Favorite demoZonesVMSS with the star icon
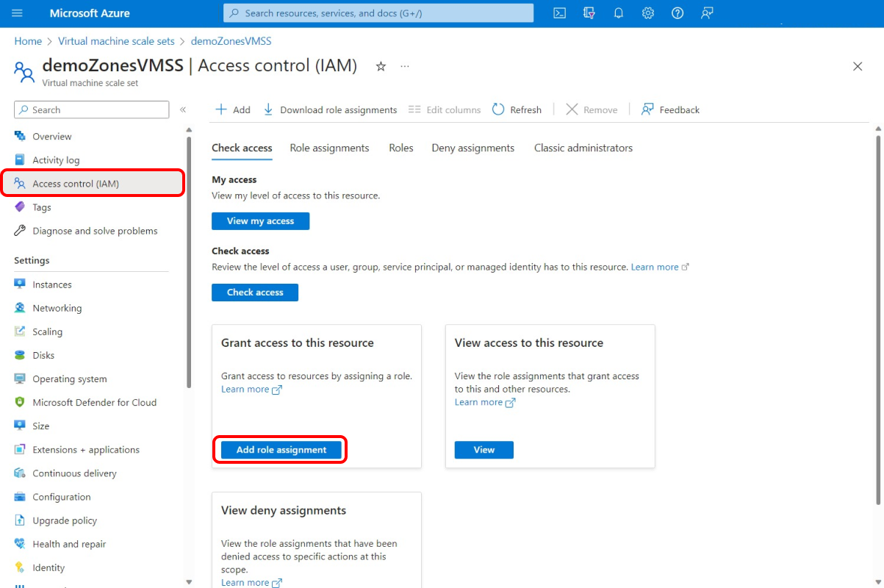The width and height of the screenshot is (884, 588). [381, 66]
